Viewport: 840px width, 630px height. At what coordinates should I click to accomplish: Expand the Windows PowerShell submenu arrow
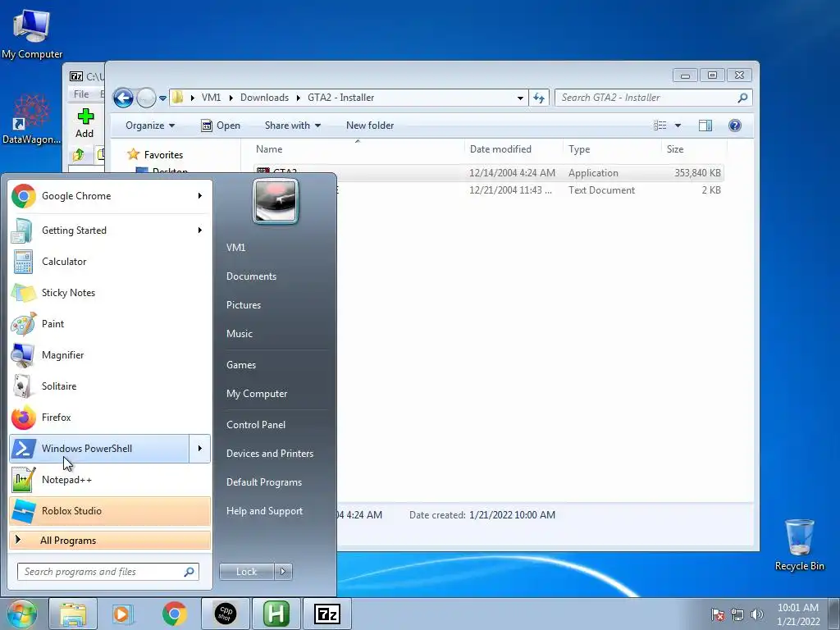pyautogui.click(x=200, y=449)
